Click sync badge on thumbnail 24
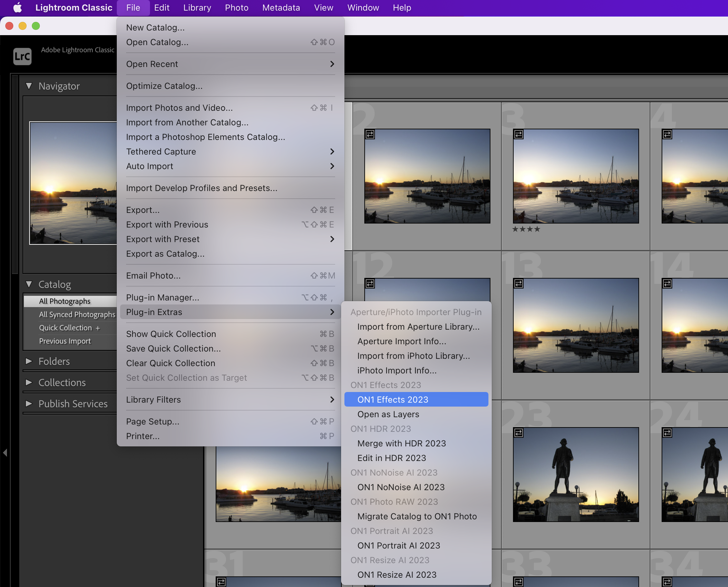Image resolution: width=728 pixels, height=587 pixels. click(x=667, y=432)
